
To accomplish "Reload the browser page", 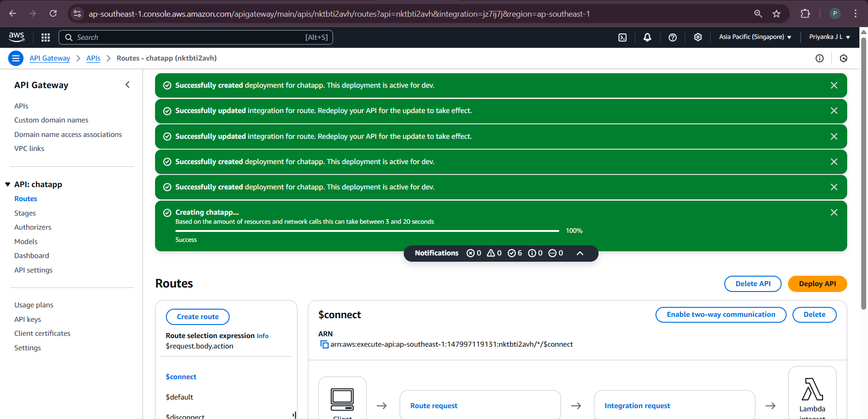I will [x=53, y=14].
